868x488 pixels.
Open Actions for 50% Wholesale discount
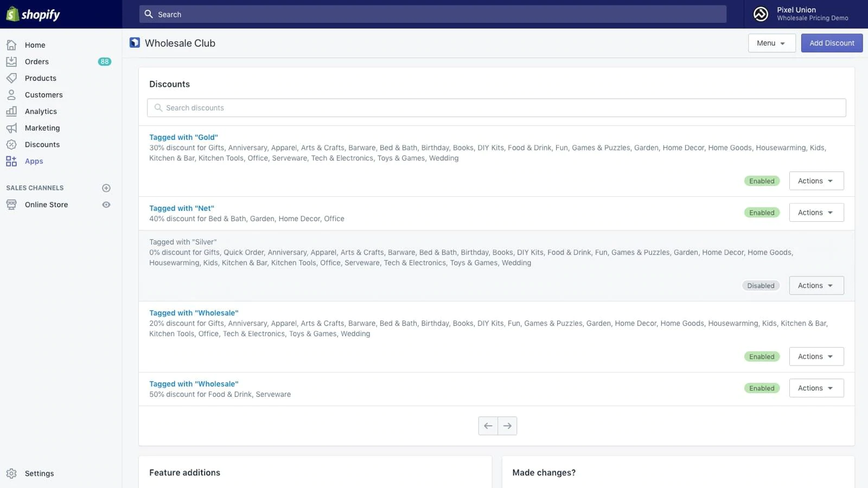(x=816, y=388)
